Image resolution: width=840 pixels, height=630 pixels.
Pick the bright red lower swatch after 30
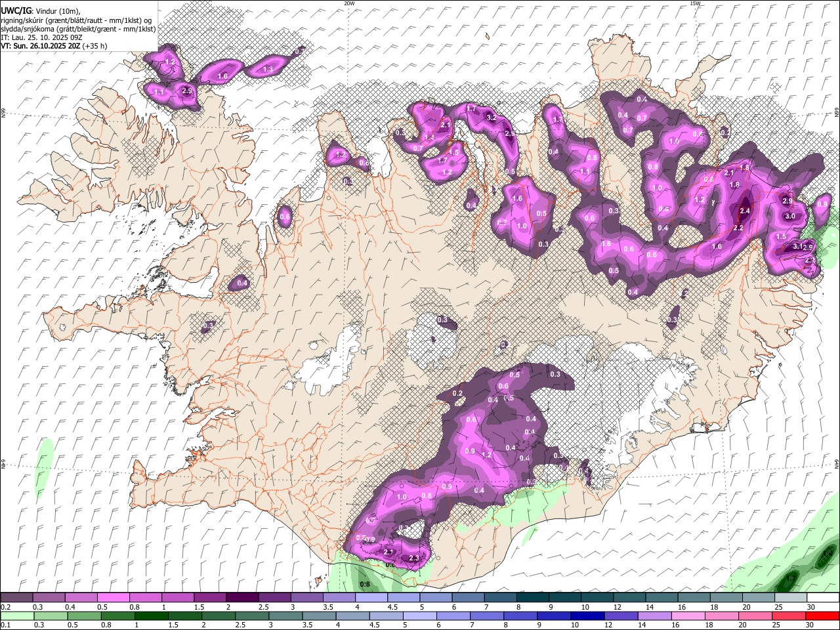tap(823, 616)
